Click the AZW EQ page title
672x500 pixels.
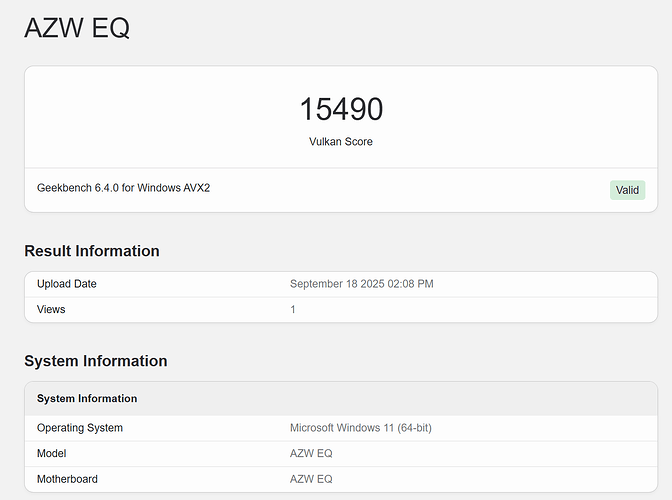point(77,28)
